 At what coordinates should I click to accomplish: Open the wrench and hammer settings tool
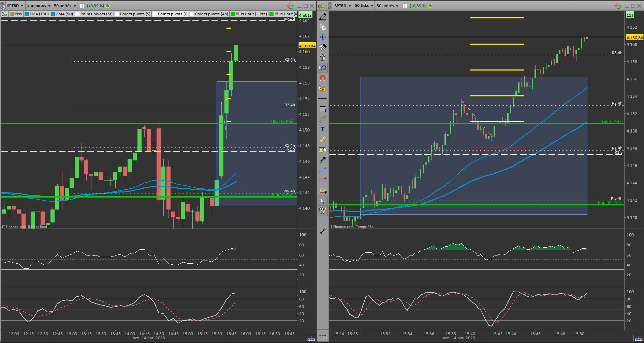tap(323, 47)
